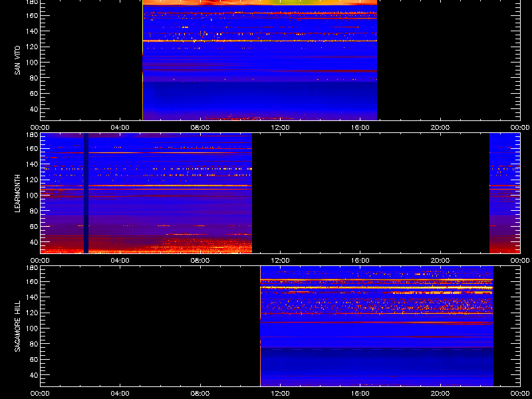Choose the 140 tick label on Sagamore Hill plot
Image resolution: width=532 pixels, height=399 pixels.
33,297
